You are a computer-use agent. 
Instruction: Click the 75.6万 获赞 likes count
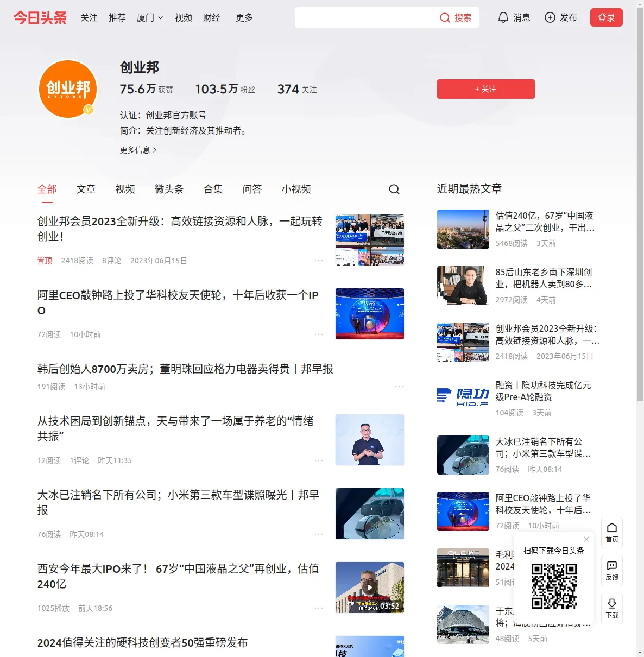tap(147, 89)
